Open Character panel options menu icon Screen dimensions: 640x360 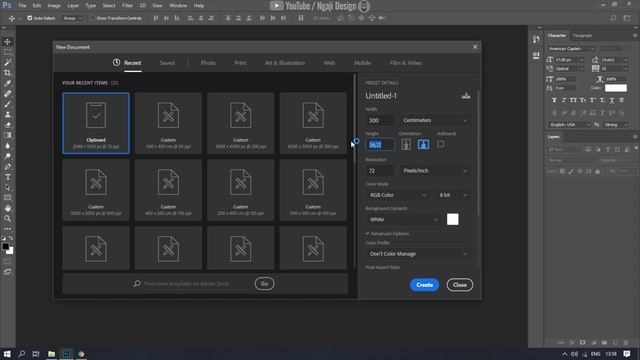tap(635, 36)
